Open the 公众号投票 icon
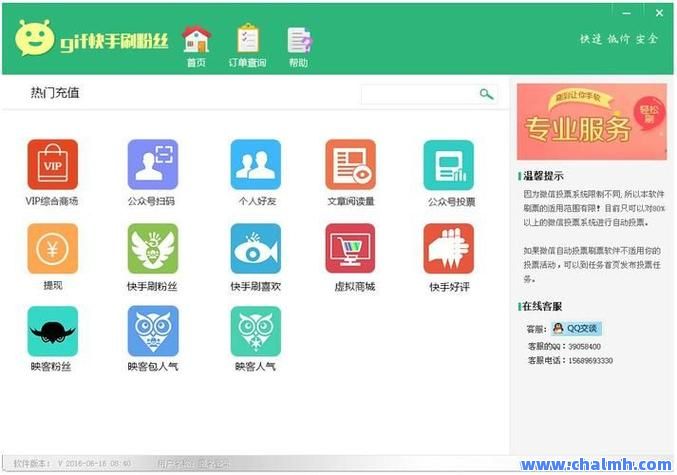 (x=449, y=165)
